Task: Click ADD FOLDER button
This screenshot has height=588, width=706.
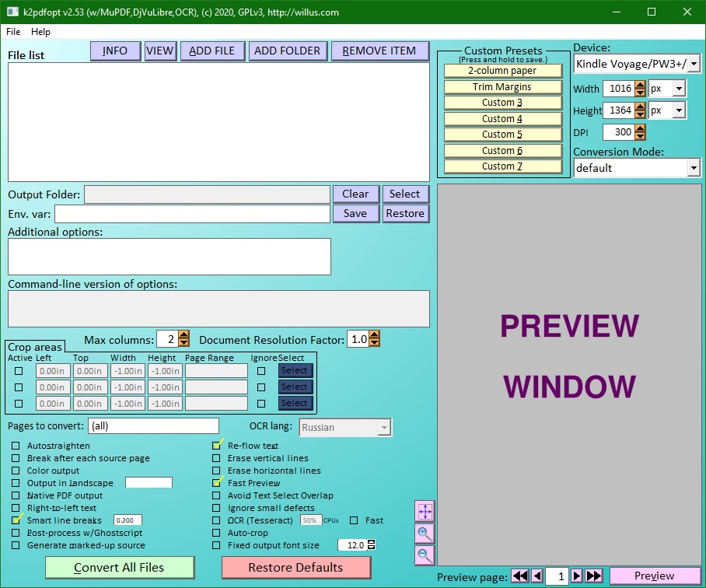Action: 287,51
